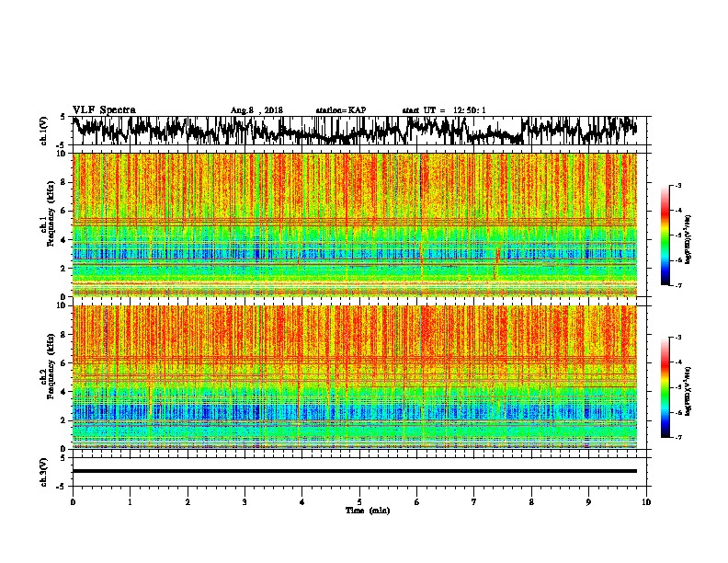Click the ch.1 color bar unit label

point(688,239)
